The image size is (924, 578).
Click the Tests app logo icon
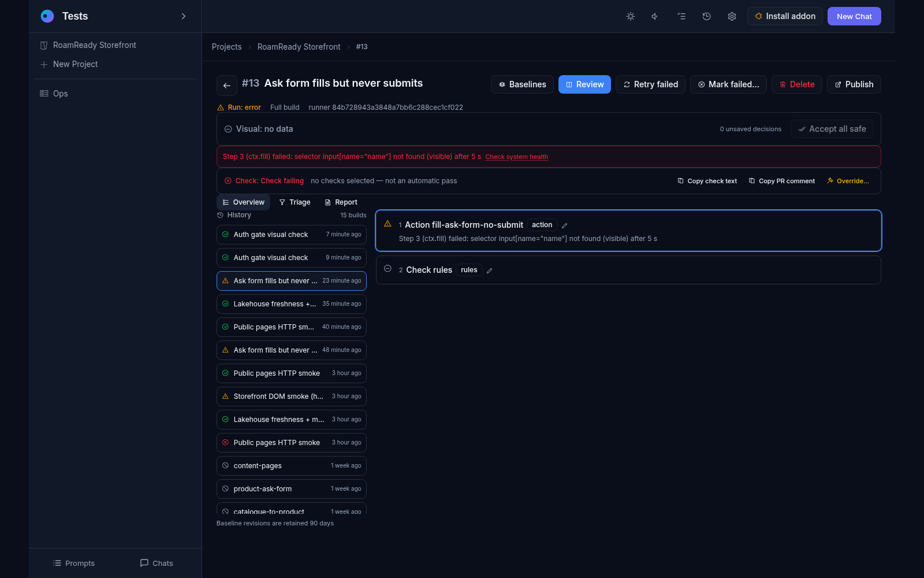coord(47,16)
